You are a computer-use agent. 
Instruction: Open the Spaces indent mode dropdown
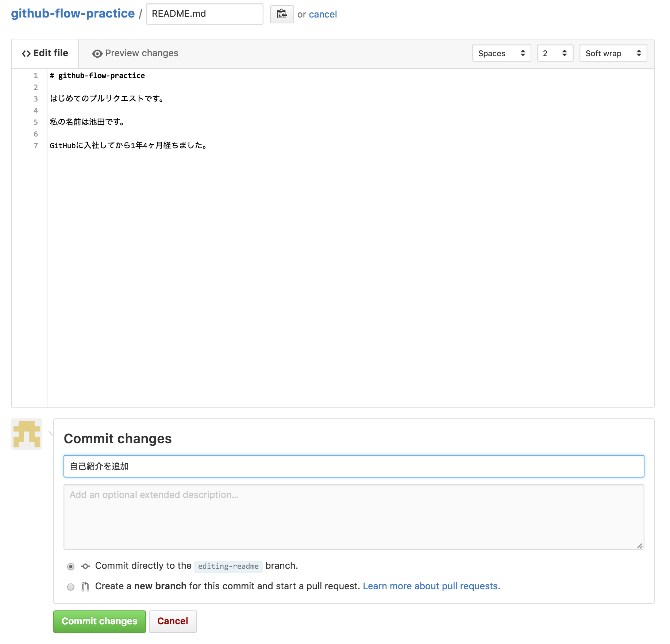click(x=501, y=53)
